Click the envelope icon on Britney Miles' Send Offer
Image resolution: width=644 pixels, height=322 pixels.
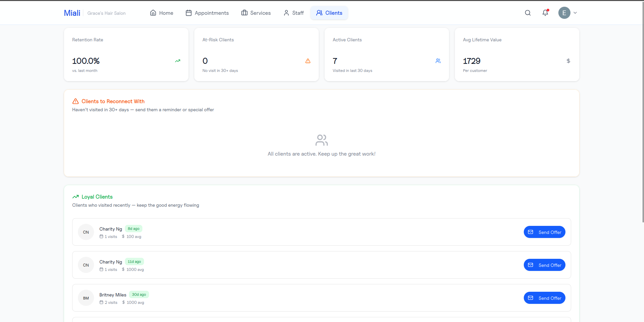[531, 298]
